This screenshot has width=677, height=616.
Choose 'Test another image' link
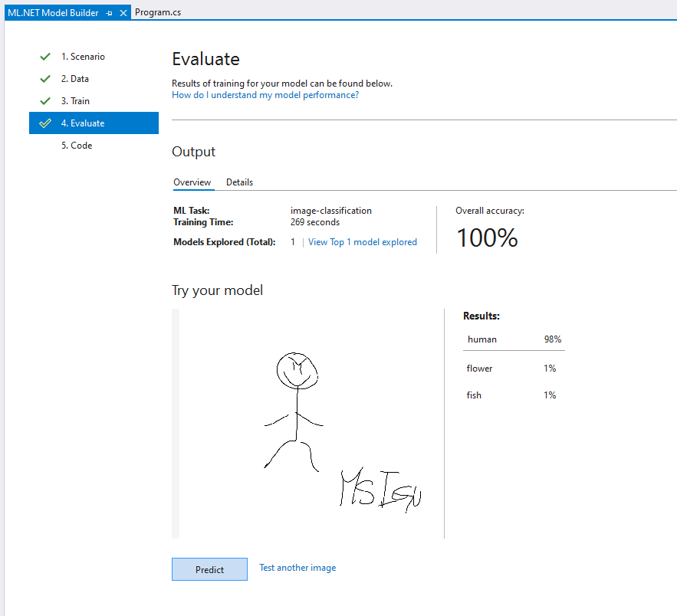pos(297,568)
